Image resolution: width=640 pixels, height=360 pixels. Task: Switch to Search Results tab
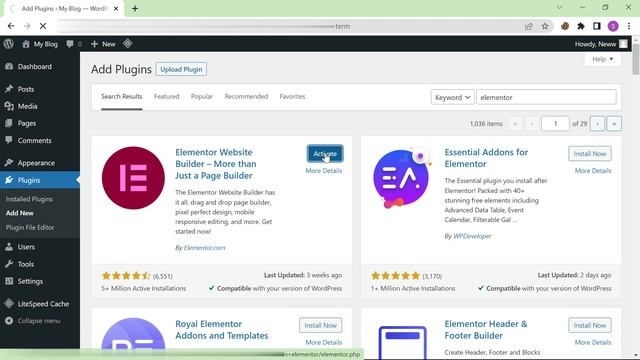(122, 97)
